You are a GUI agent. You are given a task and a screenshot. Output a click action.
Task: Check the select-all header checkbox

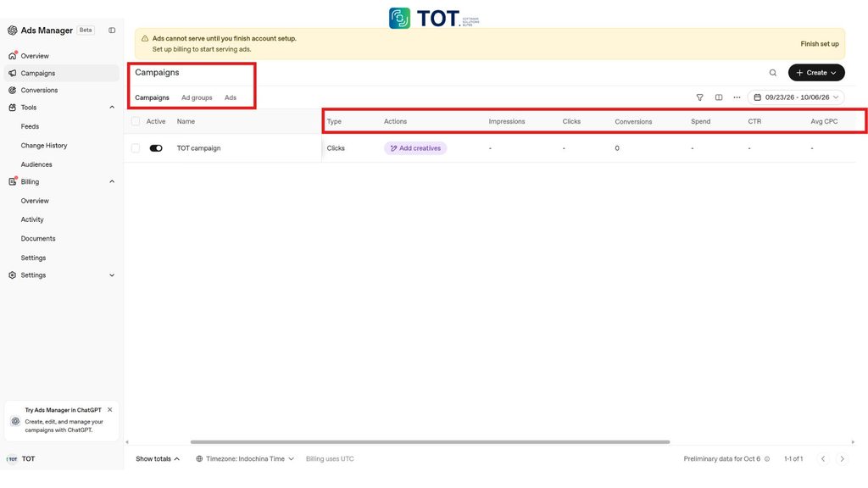pos(136,121)
